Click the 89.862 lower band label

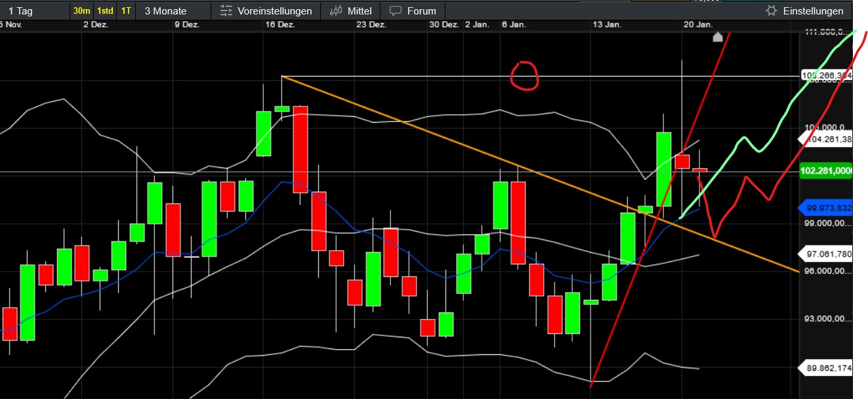[x=825, y=368]
